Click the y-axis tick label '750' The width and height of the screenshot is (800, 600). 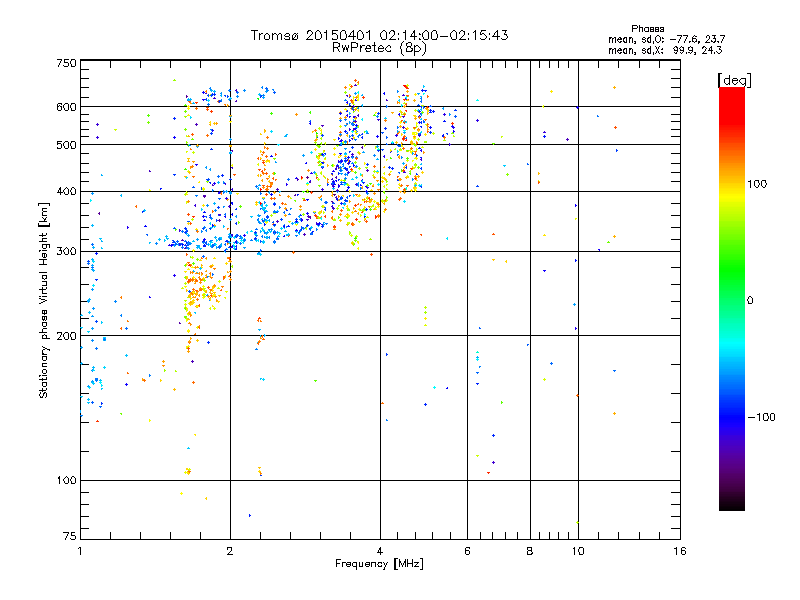66,63
